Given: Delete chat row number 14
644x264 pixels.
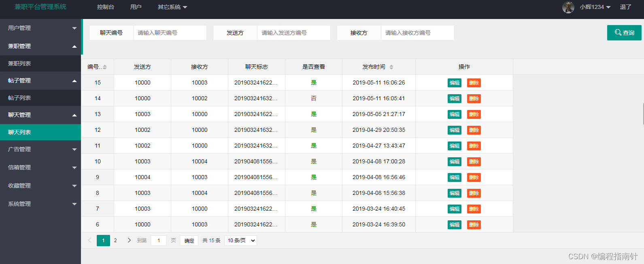Looking at the screenshot, I should [x=474, y=99].
